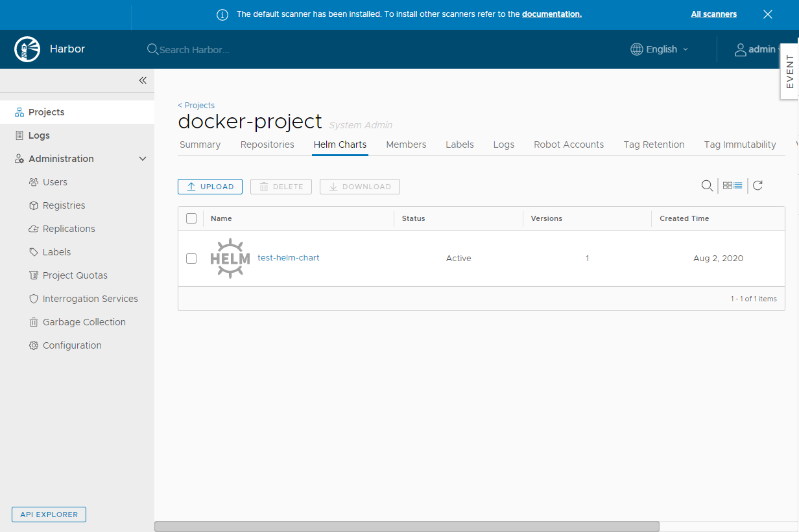Open the EVENT side panel tab
799x532 pixels.
(x=789, y=71)
